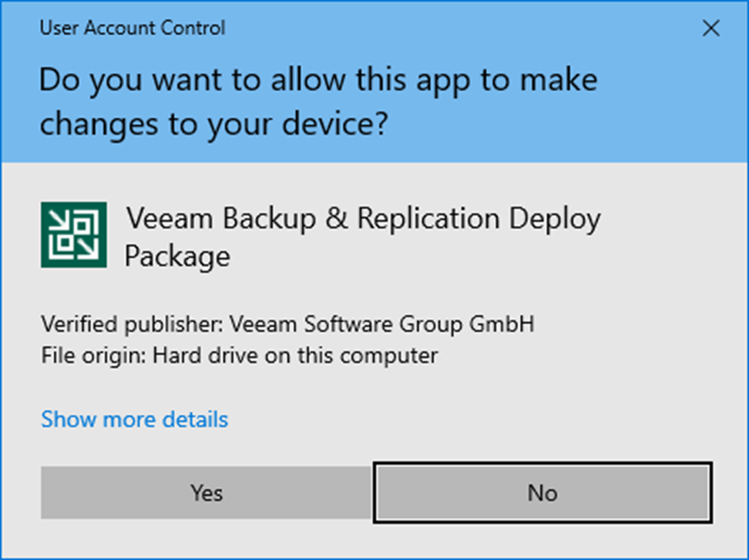
Task: Click the word 'GmbH' in the publisher line
Action: (502, 324)
